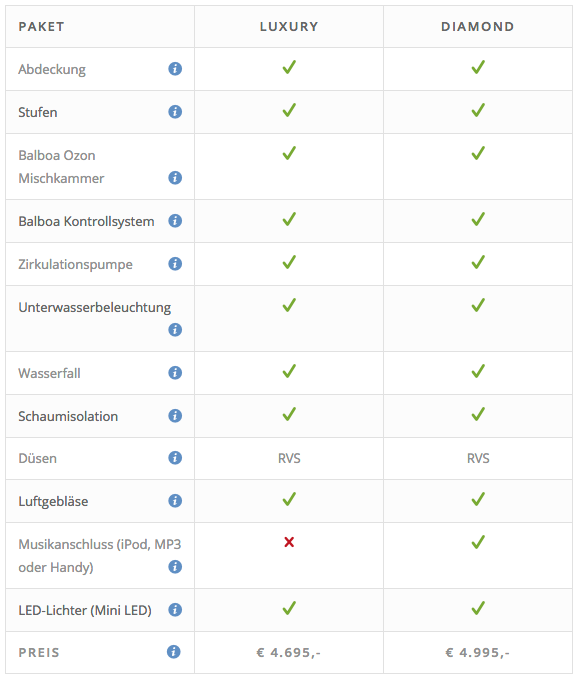Select the LUXURY column header
The width and height of the screenshot is (580, 679).
click(289, 27)
